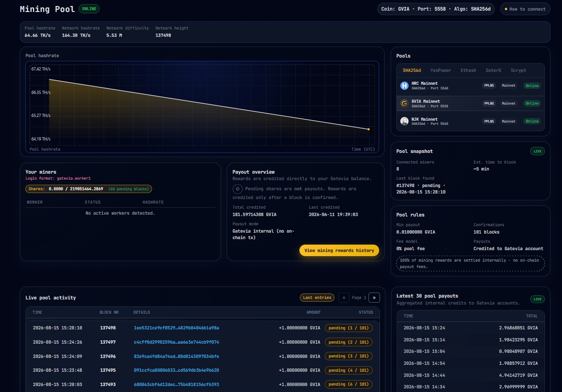562x392 pixels.
Task: Click the AMOUNT column header
Action: tap(314, 312)
